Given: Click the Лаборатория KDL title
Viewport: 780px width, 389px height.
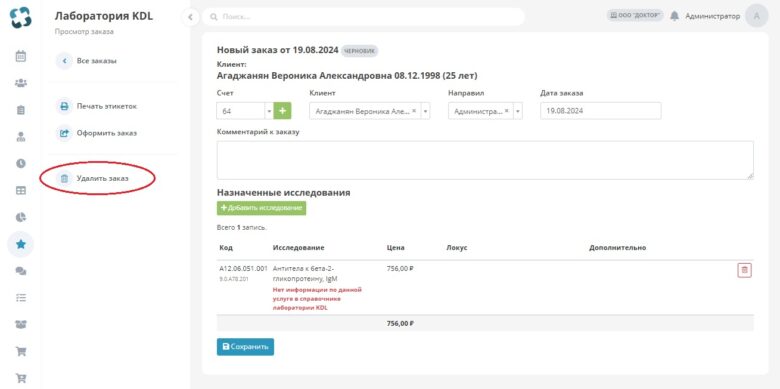Looking at the screenshot, I should (104, 16).
